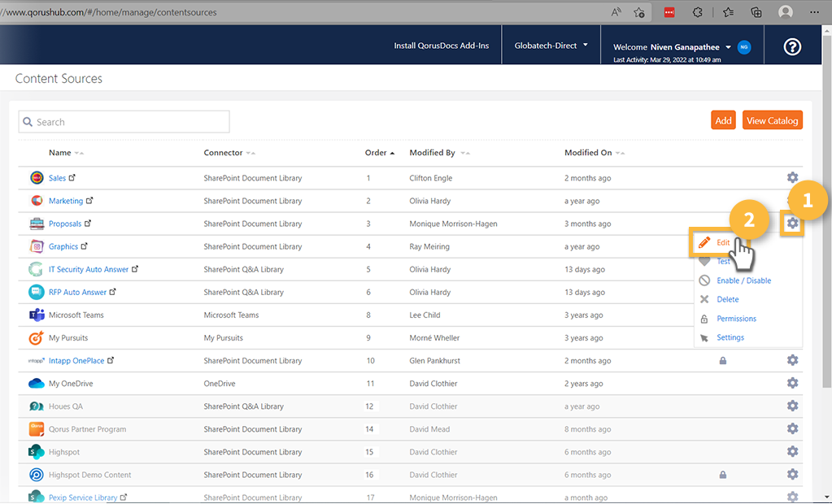Click the gear icon in the Proposals row
This screenshot has width=832, height=504.
pyautogui.click(x=792, y=224)
